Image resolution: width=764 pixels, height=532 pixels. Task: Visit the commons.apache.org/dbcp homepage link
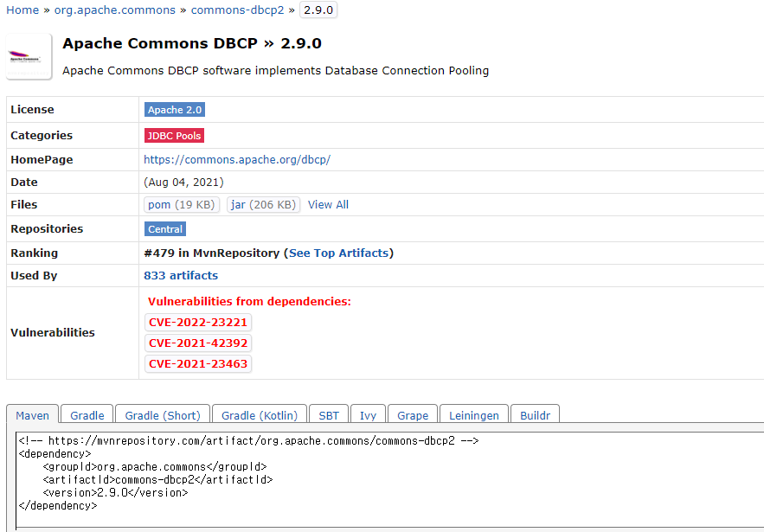pos(237,160)
